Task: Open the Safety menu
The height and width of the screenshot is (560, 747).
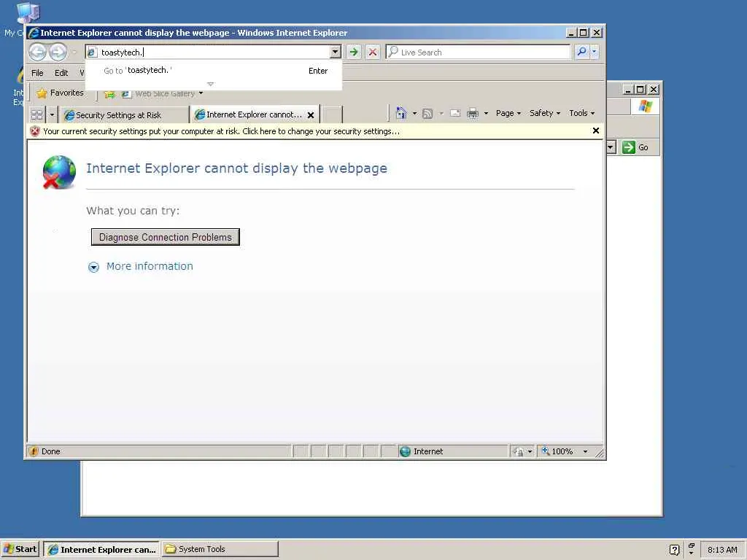Action: click(x=544, y=113)
